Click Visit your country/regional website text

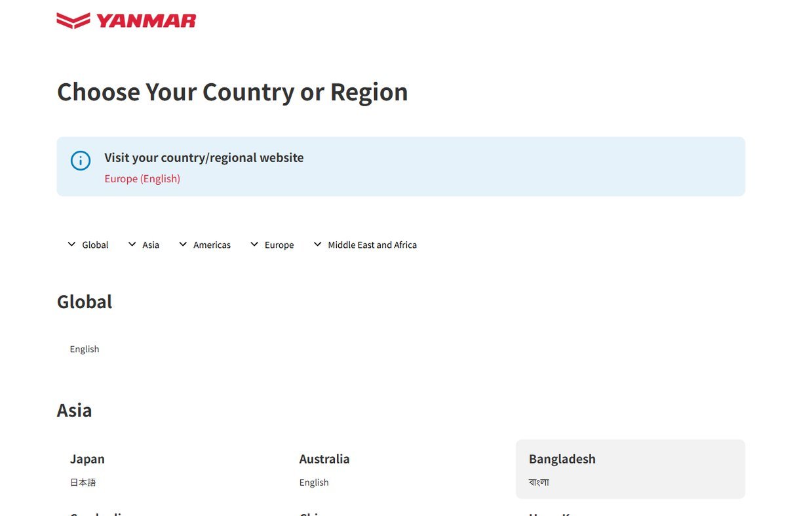click(x=204, y=157)
